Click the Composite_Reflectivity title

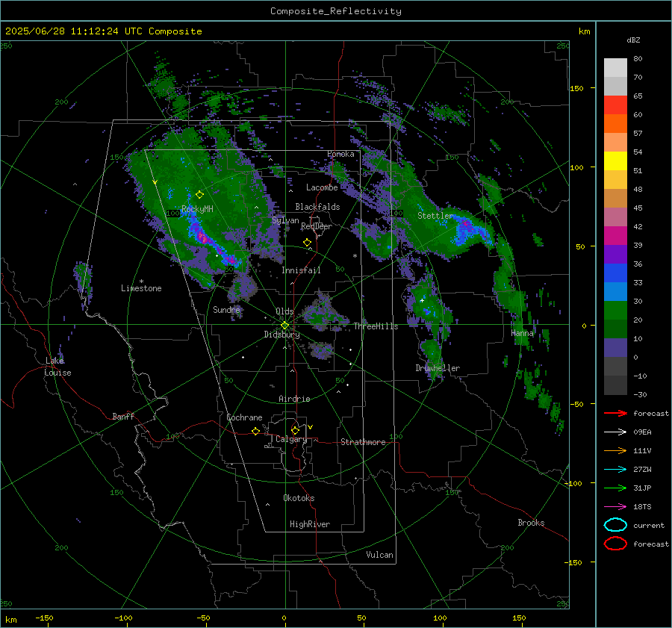[335, 11]
